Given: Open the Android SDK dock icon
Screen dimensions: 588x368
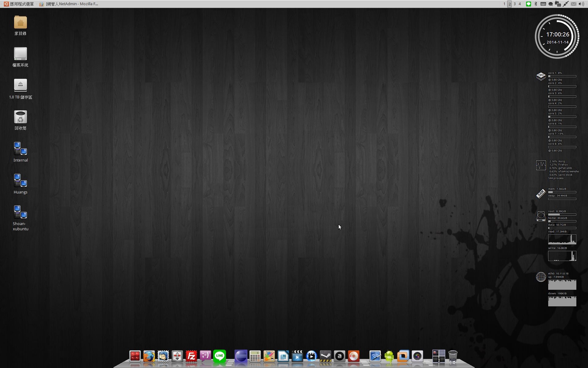Looking at the screenshot, I should (x=389, y=356).
